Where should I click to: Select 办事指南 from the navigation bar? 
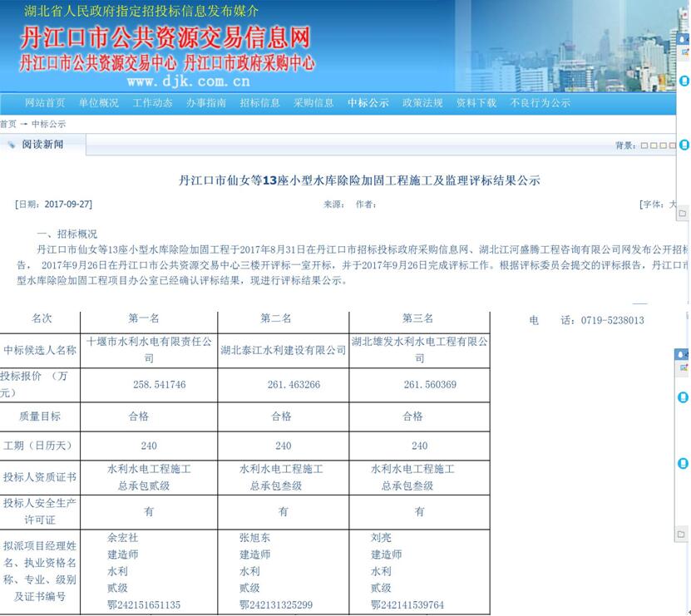[x=206, y=103]
